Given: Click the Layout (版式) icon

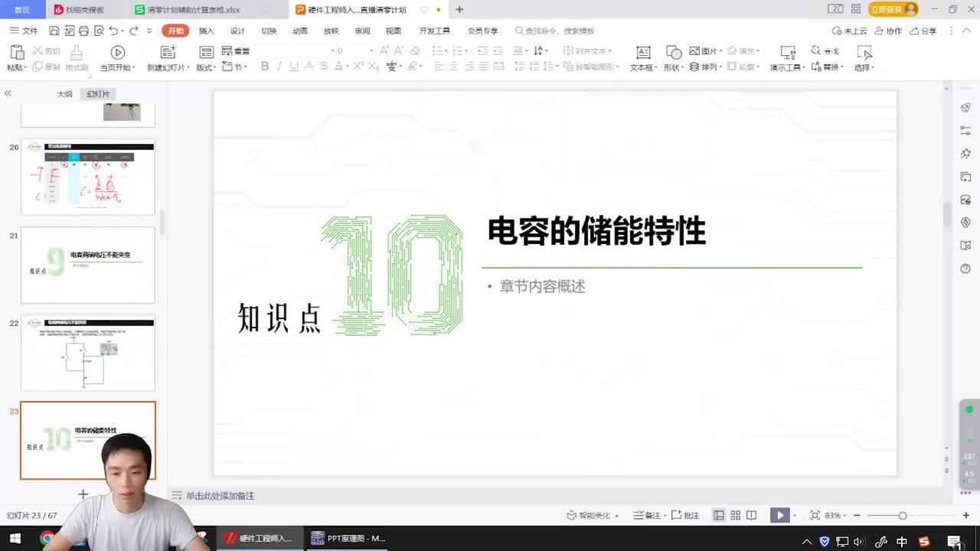Looking at the screenshot, I should pyautogui.click(x=206, y=52).
